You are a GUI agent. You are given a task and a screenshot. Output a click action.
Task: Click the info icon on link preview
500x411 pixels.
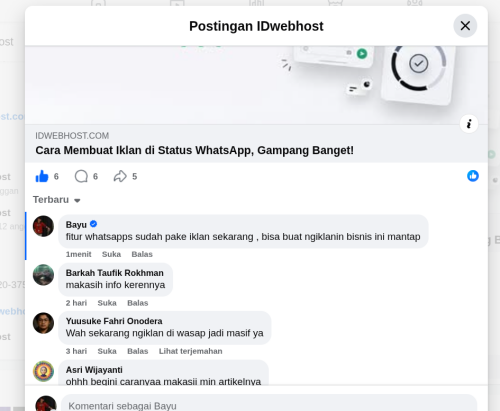coord(469,124)
